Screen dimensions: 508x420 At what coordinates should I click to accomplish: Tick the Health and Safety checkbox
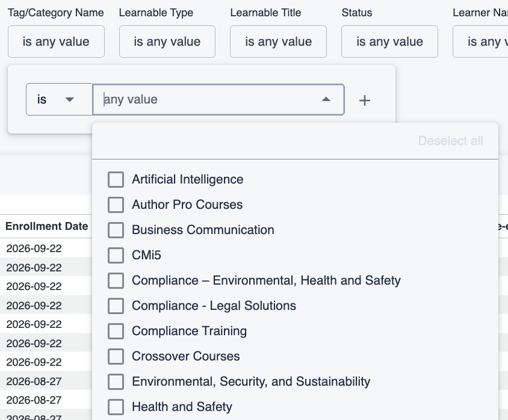point(116,407)
